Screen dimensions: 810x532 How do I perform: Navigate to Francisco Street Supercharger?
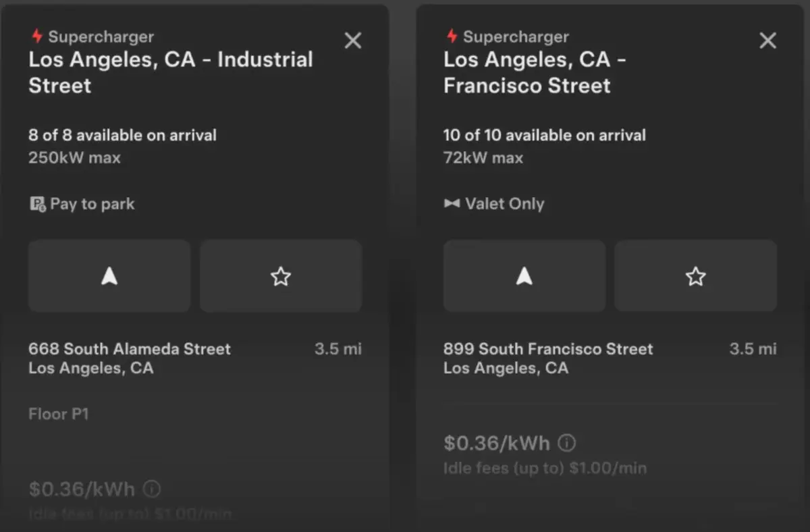click(524, 276)
